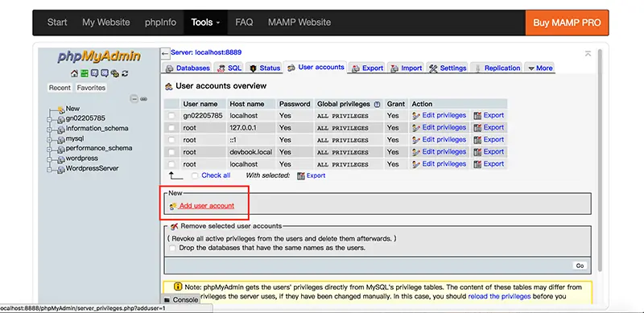Click the Global privileges help icon
Screen dimensions: 644x313
(x=377, y=105)
